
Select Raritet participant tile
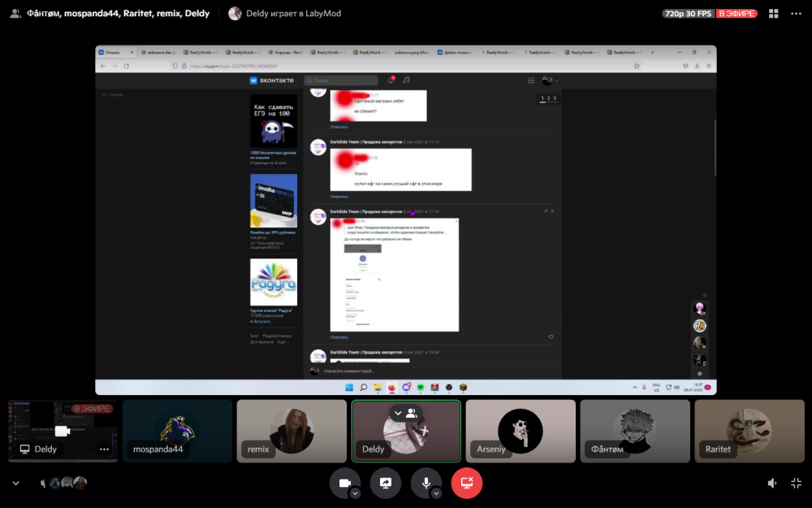[x=749, y=431]
